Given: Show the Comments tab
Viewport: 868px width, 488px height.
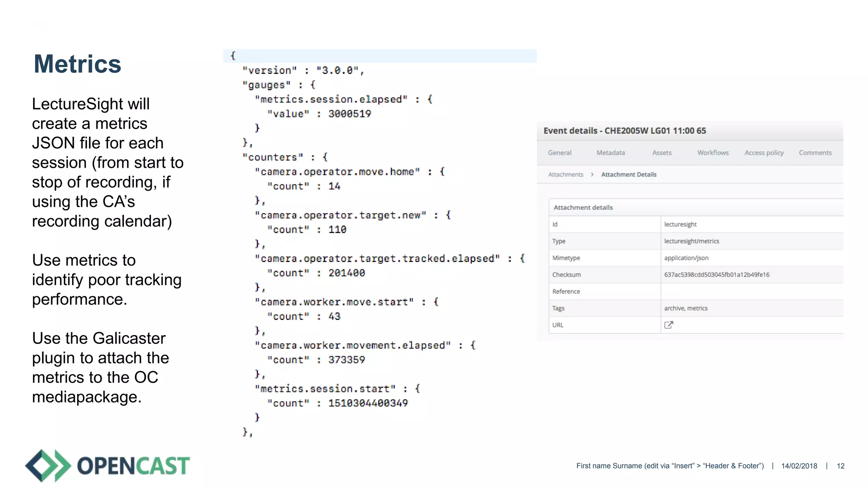Looking at the screenshot, I should 815,152.
